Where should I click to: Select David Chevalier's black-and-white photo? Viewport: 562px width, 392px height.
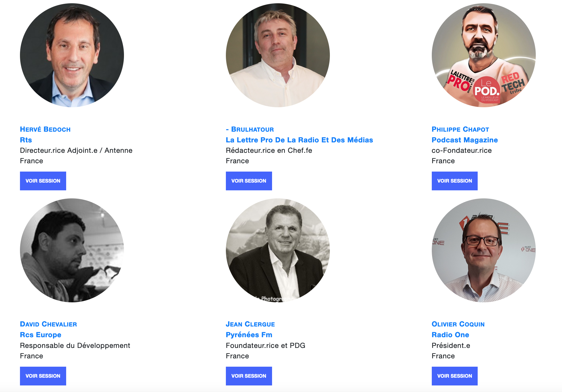[x=72, y=250]
